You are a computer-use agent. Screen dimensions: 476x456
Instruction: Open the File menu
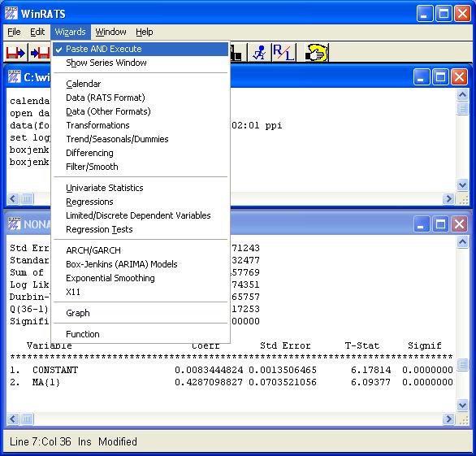(14, 32)
